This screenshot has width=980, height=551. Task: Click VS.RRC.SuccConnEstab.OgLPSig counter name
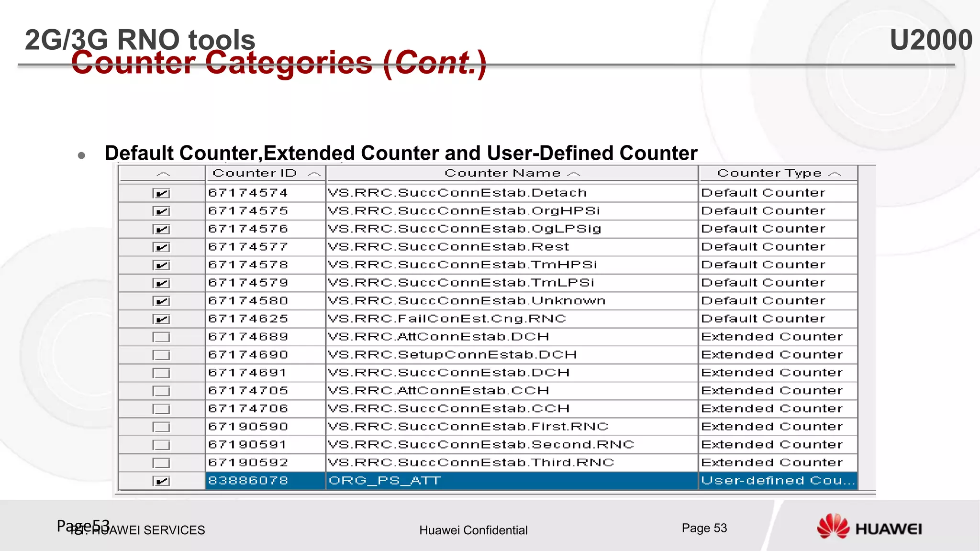pyautogui.click(x=512, y=229)
